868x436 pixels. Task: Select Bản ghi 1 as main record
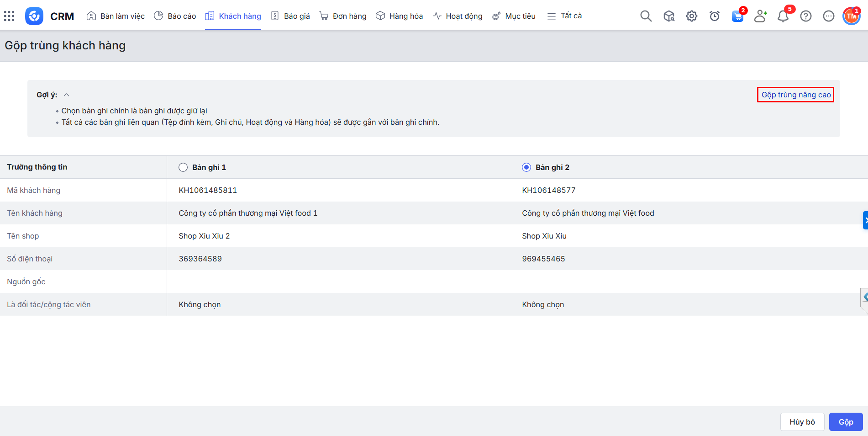click(183, 167)
